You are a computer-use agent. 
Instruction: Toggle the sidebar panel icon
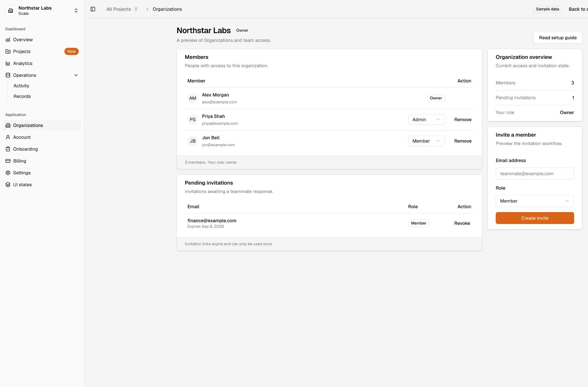click(x=93, y=9)
